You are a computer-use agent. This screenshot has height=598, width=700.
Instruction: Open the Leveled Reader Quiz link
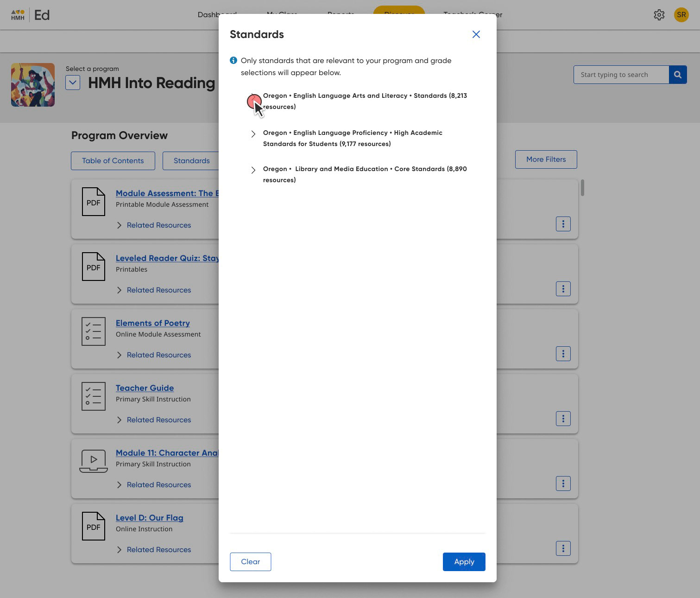[x=167, y=258]
